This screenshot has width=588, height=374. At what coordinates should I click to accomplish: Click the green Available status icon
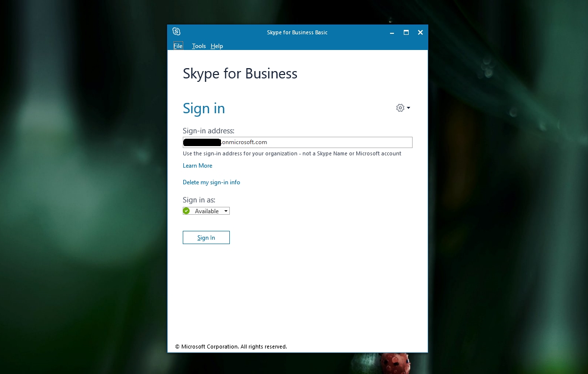coord(186,211)
